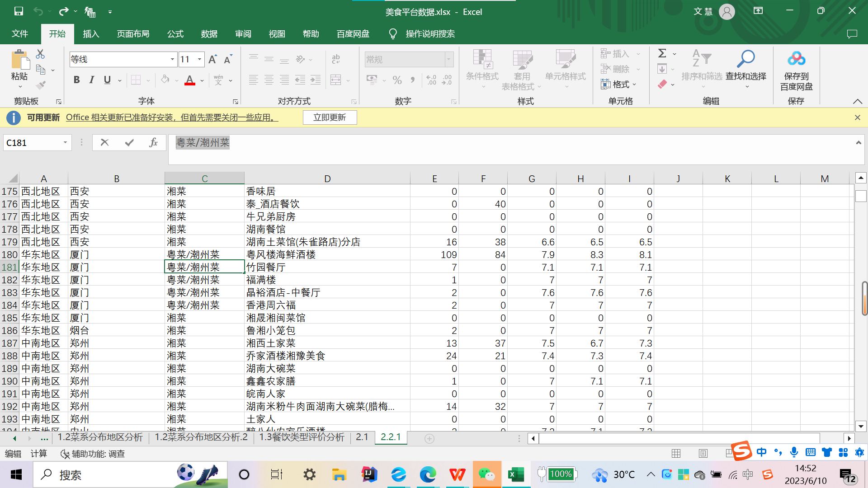This screenshot has width=868, height=488.
Task: Click the Increase Font Size icon
Action: pyautogui.click(x=212, y=59)
